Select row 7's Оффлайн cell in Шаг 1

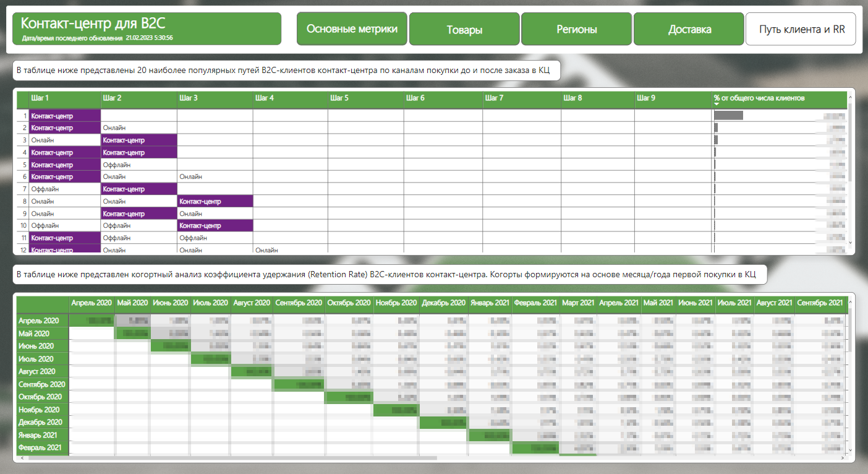pyautogui.click(x=64, y=189)
